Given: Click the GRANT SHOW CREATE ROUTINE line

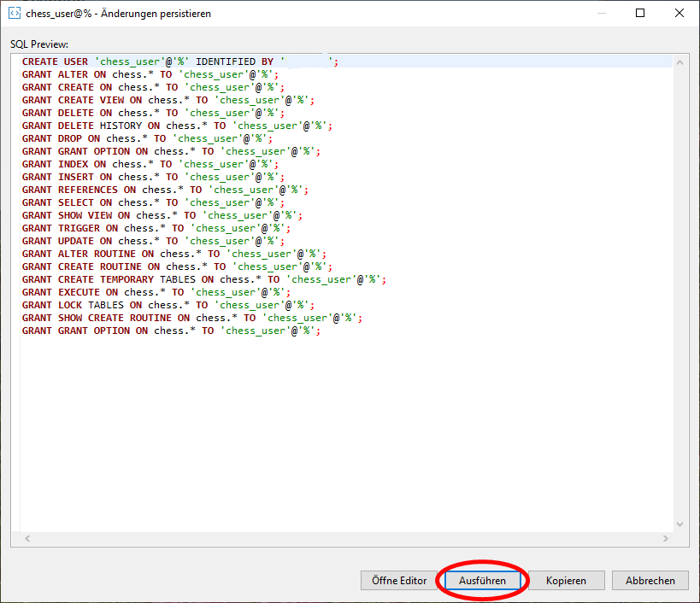Looking at the screenshot, I should (x=192, y=318).
